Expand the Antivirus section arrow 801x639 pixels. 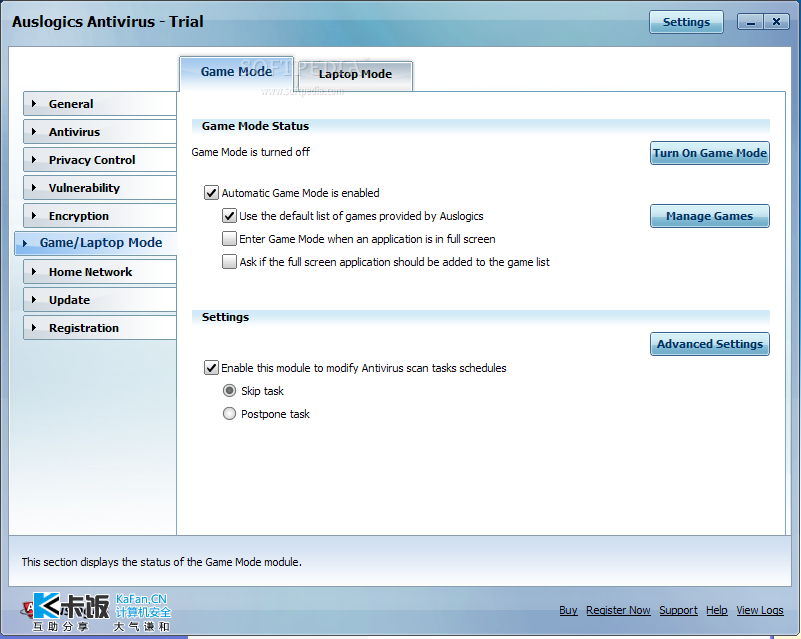34,132
